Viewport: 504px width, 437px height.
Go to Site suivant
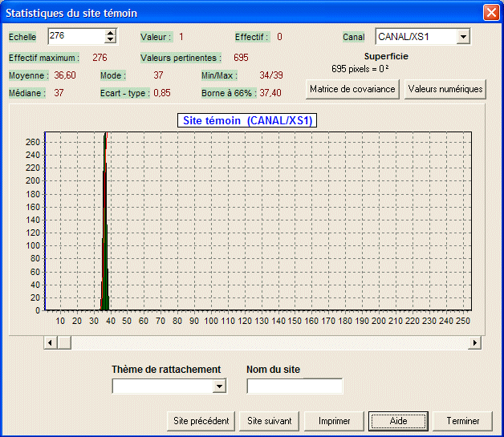click(x=270, y=421)
